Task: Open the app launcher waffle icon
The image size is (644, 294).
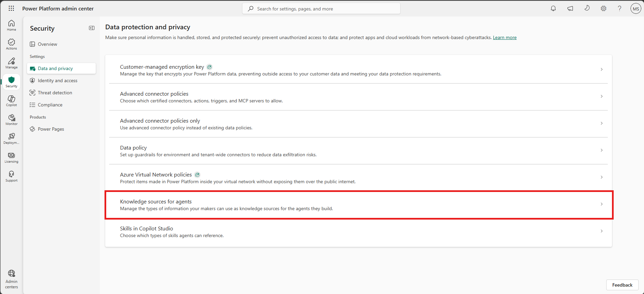Action: coord(11,8)
